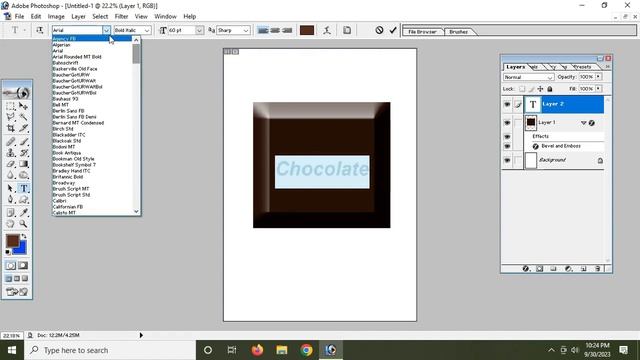Select the Healing Brush tool
Screen dimensions: 640x360
pyautogui.click(x=11, y=142)
